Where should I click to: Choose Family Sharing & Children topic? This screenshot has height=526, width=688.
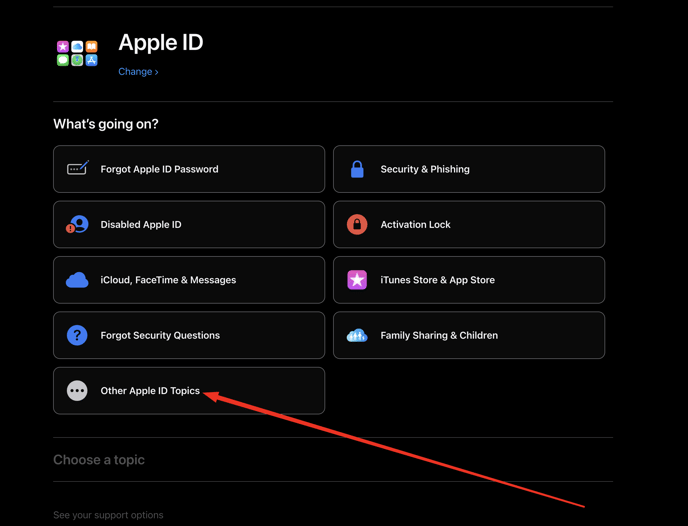pyautogui.click(x=469, y=335)
